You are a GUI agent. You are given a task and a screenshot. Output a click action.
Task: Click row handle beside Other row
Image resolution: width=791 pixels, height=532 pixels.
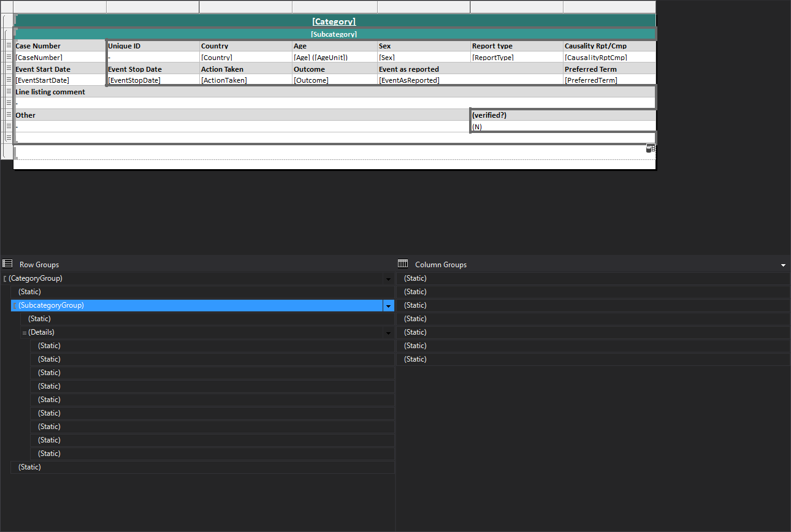click(9, 115)
